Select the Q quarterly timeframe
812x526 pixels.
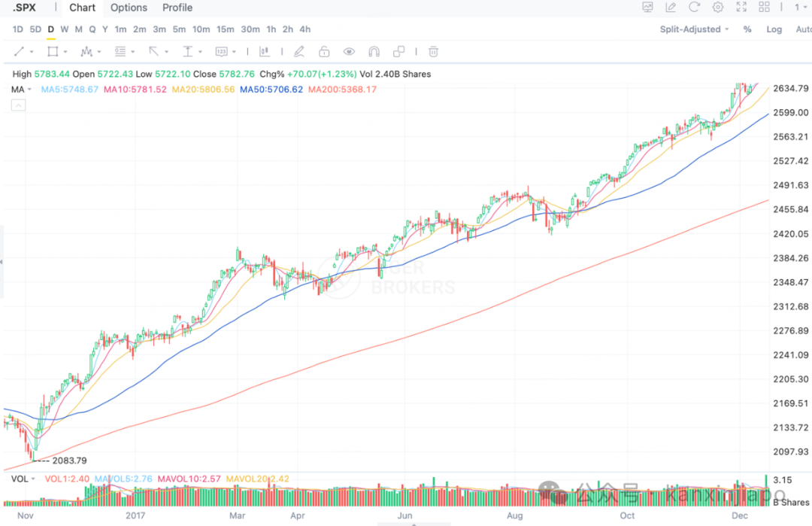pyautogui.click(x=92, y=29)
